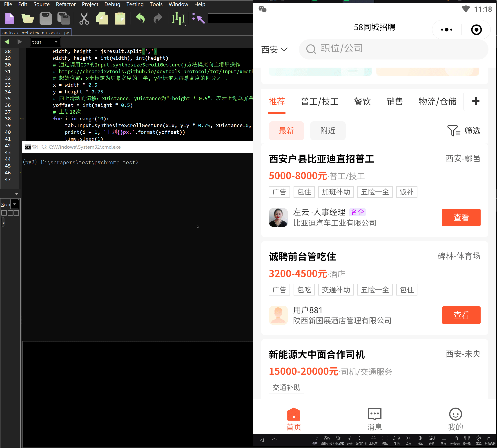This screenshot has height=448, width=497.
Task: Select the 附近 sort toggle
Action: (328, 130)
